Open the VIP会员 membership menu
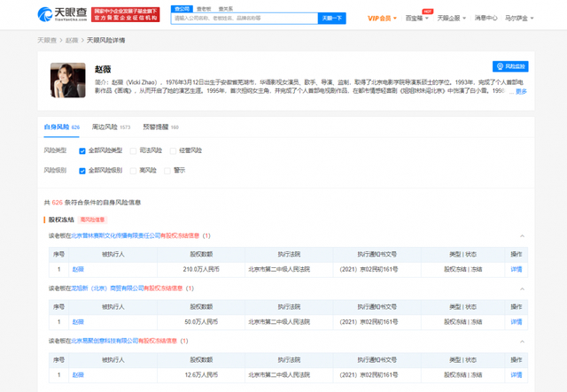 pos(383,18)
